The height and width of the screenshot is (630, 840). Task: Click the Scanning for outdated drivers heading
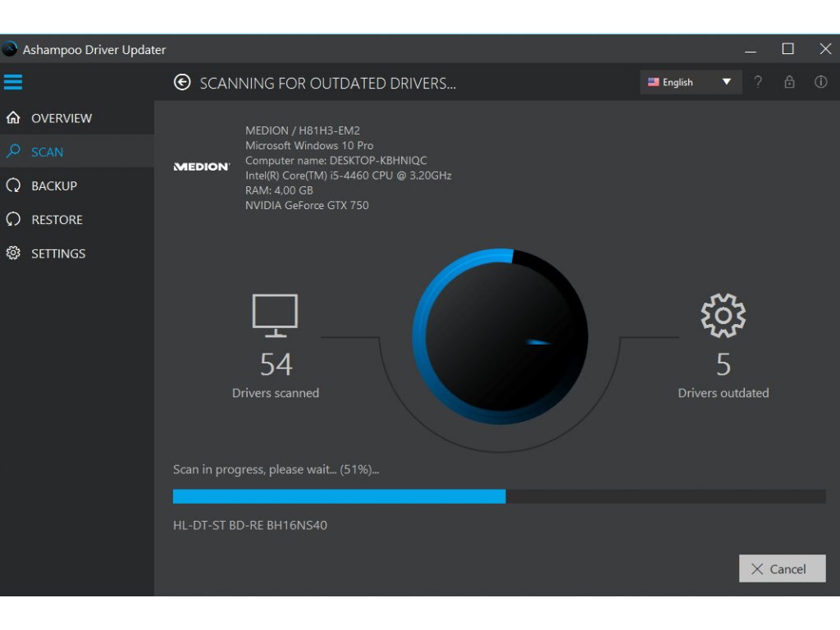[328, 83]
